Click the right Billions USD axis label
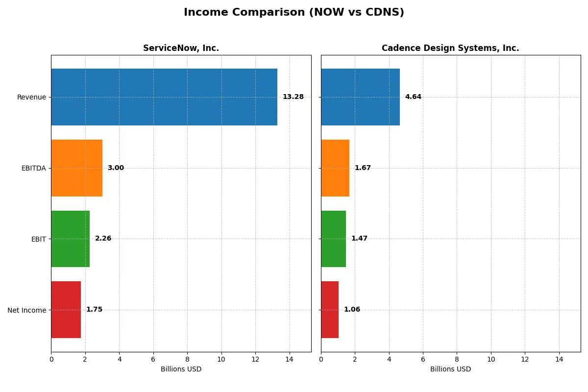 click(x=450, y=369)
